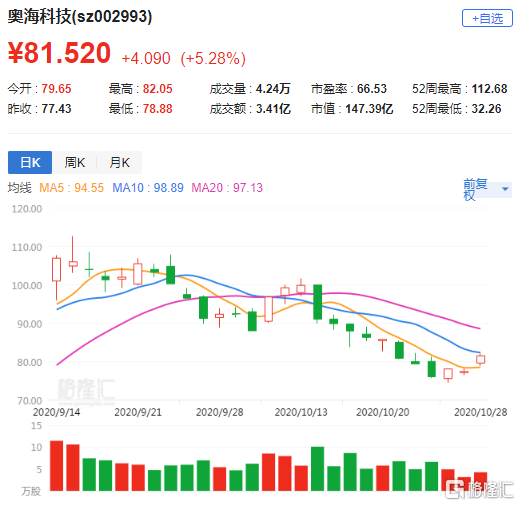Click the 2020/9/21 date axis label

pos(138,412)
